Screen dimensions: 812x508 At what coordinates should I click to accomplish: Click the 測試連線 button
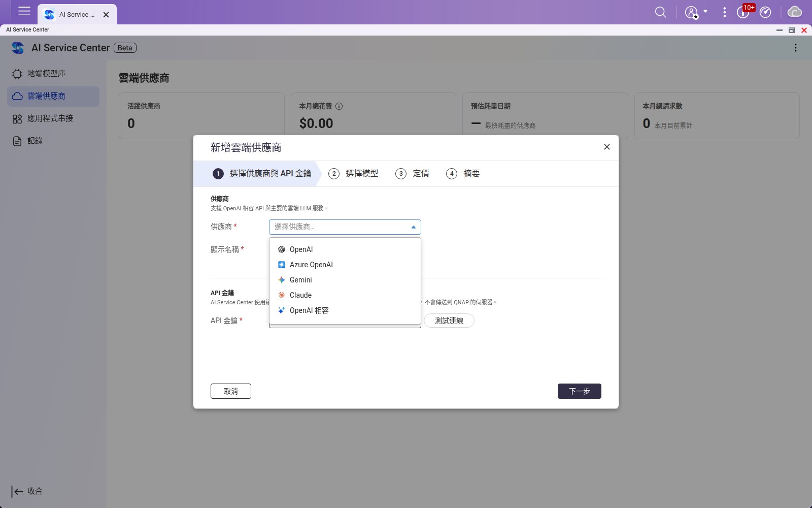click(449, 321)
